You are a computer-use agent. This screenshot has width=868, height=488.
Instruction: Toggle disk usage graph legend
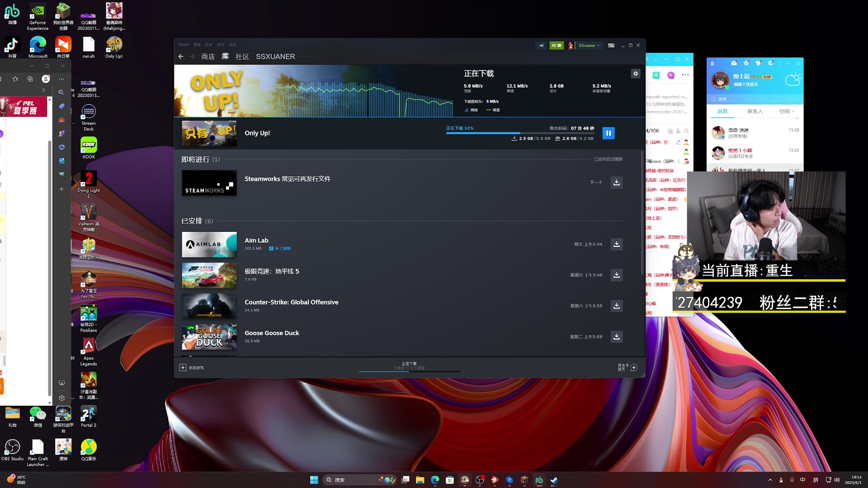[493, 110]
